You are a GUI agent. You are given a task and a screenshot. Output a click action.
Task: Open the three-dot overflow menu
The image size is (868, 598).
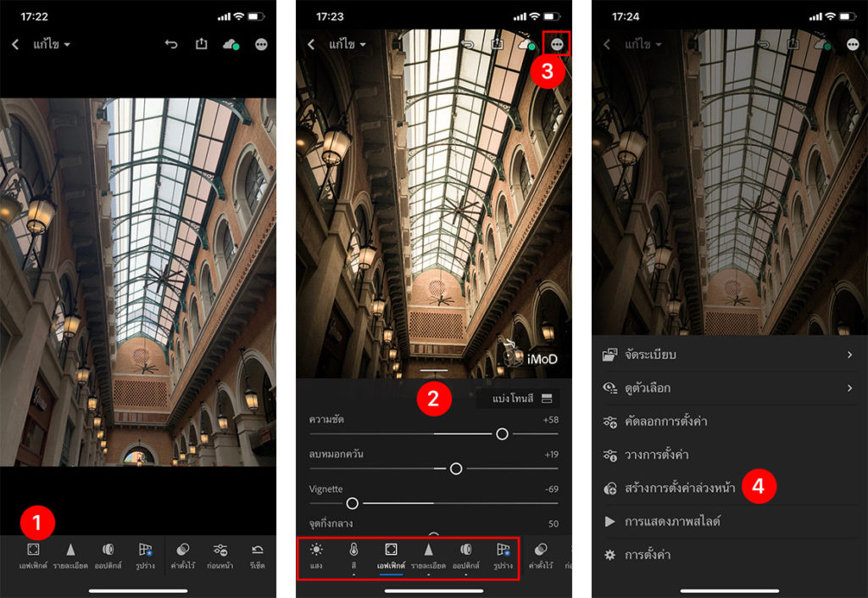[556, 42]
